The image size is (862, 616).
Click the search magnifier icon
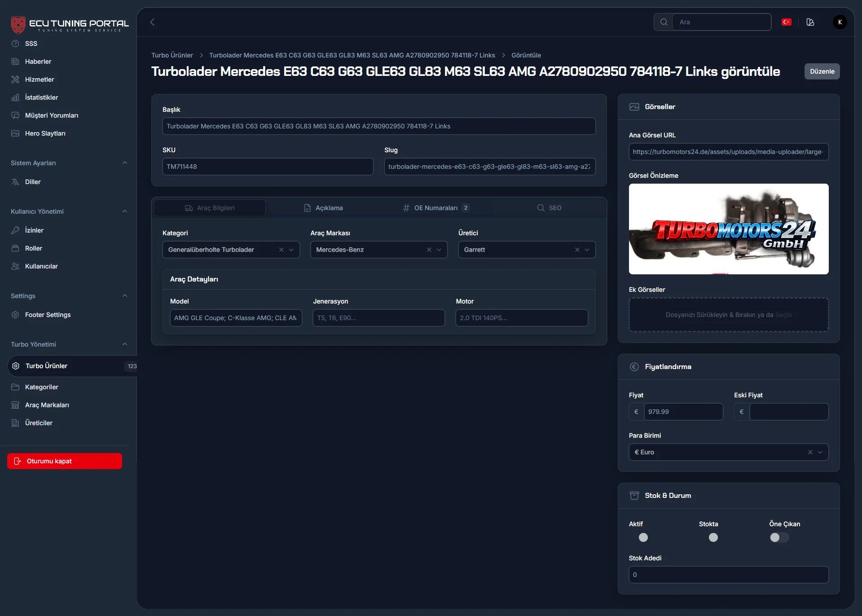point(664,22)
